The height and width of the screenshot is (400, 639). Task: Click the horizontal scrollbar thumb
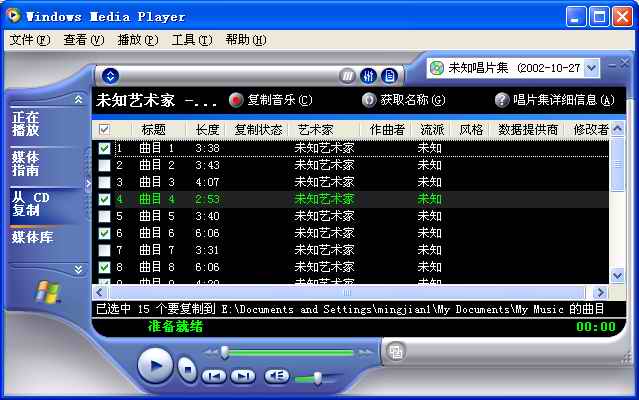[347, 292]
